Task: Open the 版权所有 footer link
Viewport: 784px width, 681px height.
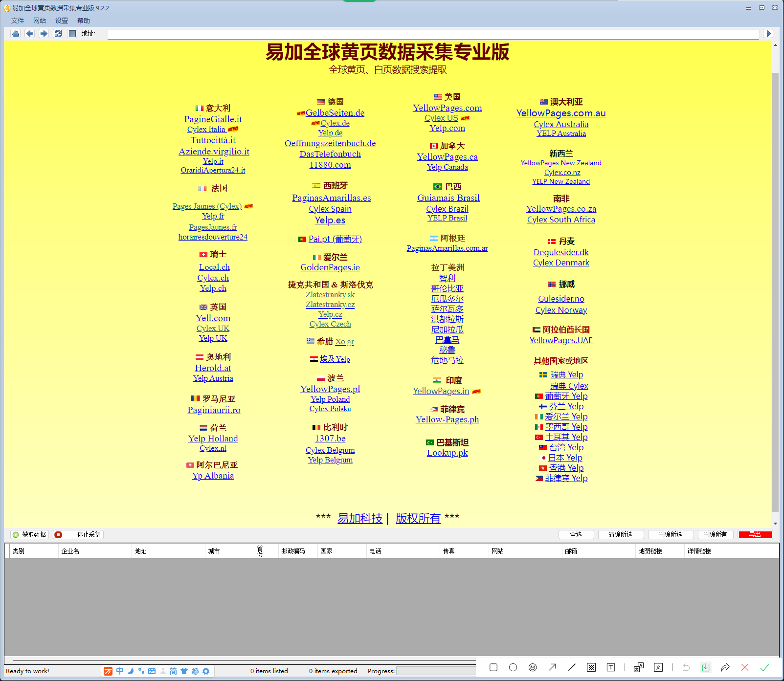Action: click(x=418, y=518)
